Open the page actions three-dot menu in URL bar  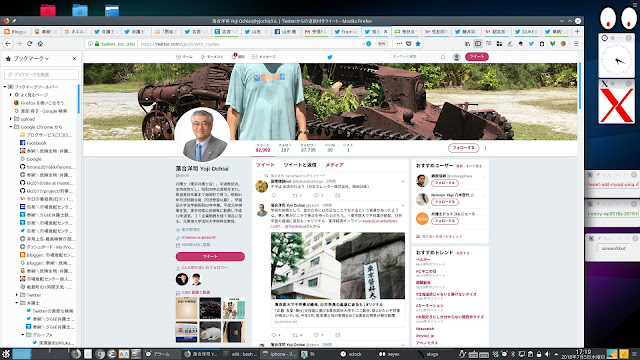pyautogui.click(x=399, y=44)
